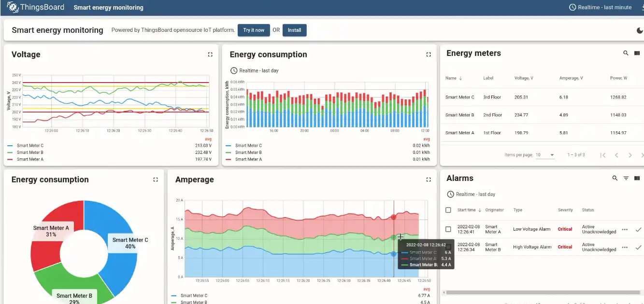
Task: Click Critical severity of Low Voltage Alarm
Action: pos(565,229)
